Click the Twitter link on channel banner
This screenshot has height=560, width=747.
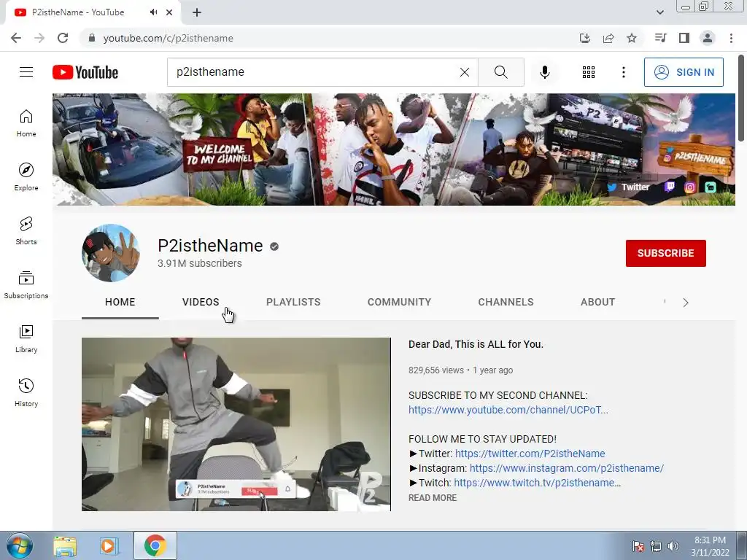pyautogui.click(x=628, y=187)
